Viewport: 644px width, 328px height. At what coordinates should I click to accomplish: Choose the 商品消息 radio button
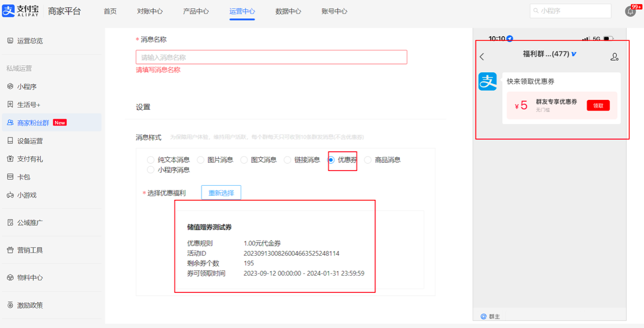pos(368,160)
